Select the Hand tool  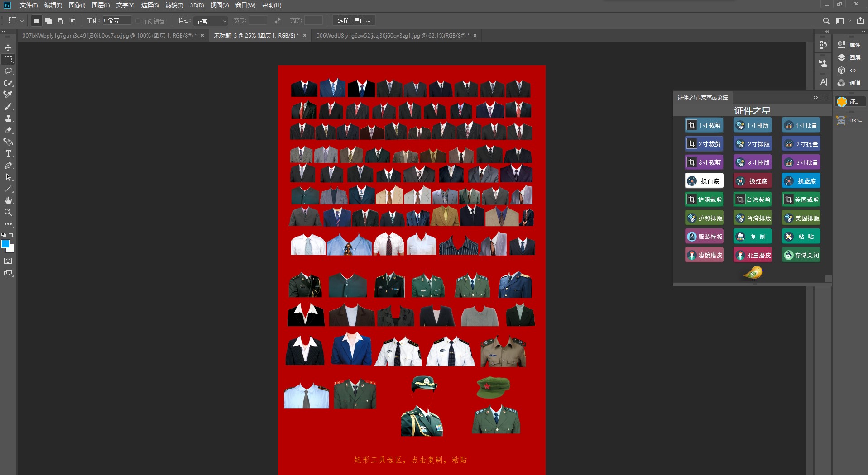(x=8, y=200)
